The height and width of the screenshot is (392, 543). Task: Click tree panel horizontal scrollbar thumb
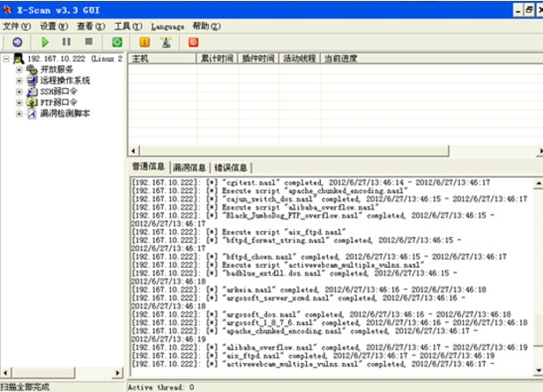43,373
